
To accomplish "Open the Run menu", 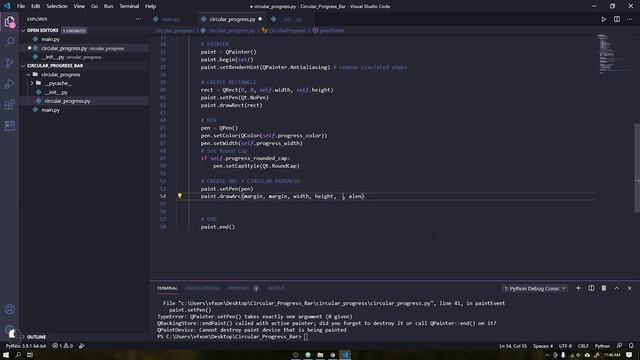I will [x=108, y=6].
